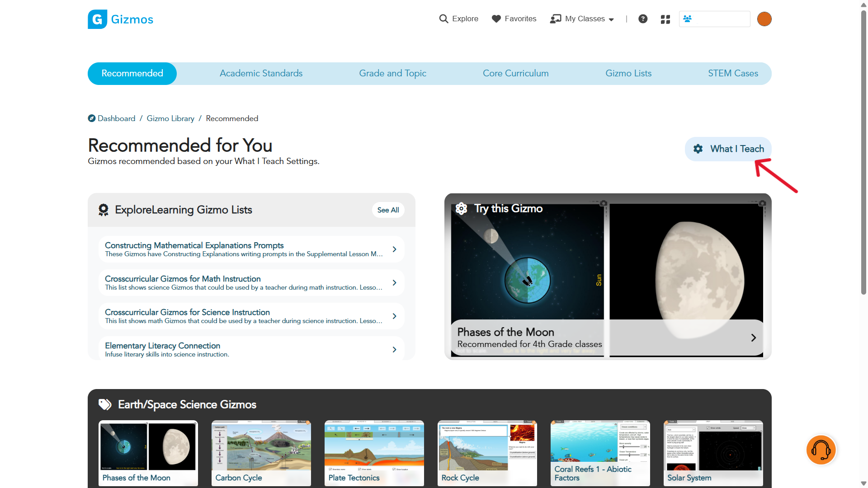The image size is (868, 488).
Task: Open the headset support chat icon
Action: point(821,450)
